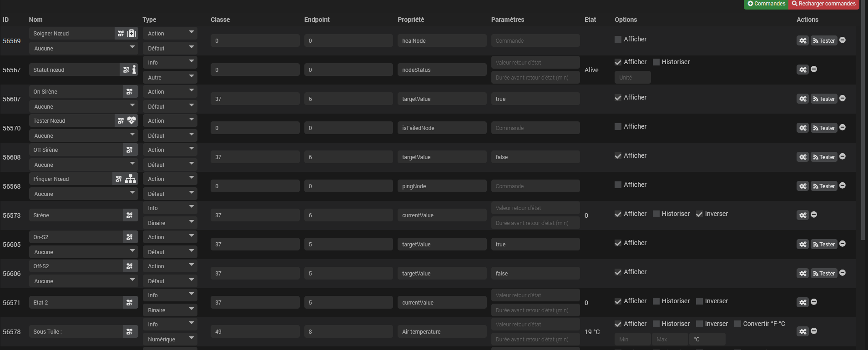Remove command 56607 with minus icon

843,98
